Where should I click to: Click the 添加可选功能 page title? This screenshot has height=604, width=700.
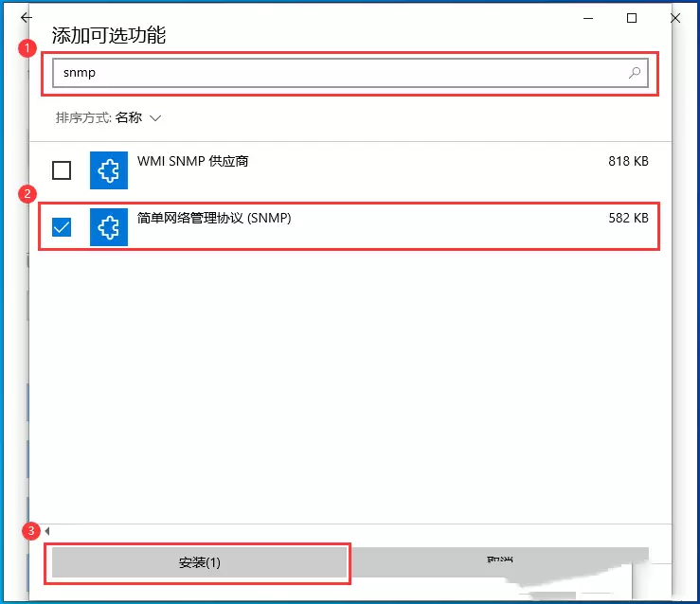tap(109, 35)
